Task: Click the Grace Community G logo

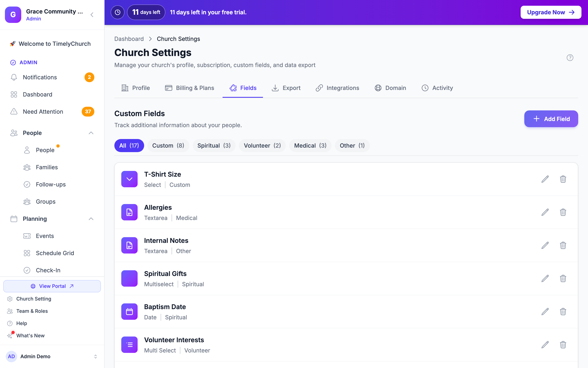Action: coord(13,15)
